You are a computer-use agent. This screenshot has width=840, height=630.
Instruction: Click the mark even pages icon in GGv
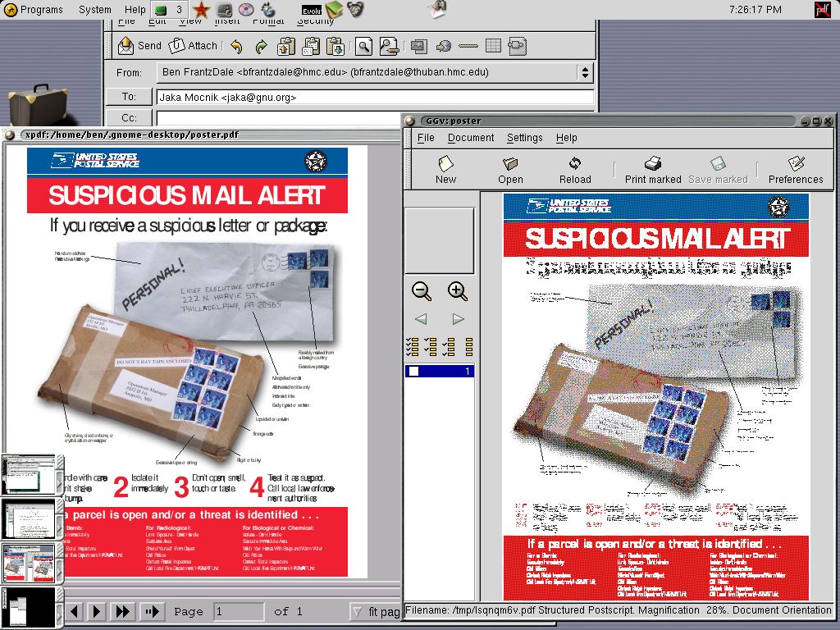(x=449, y=347)
